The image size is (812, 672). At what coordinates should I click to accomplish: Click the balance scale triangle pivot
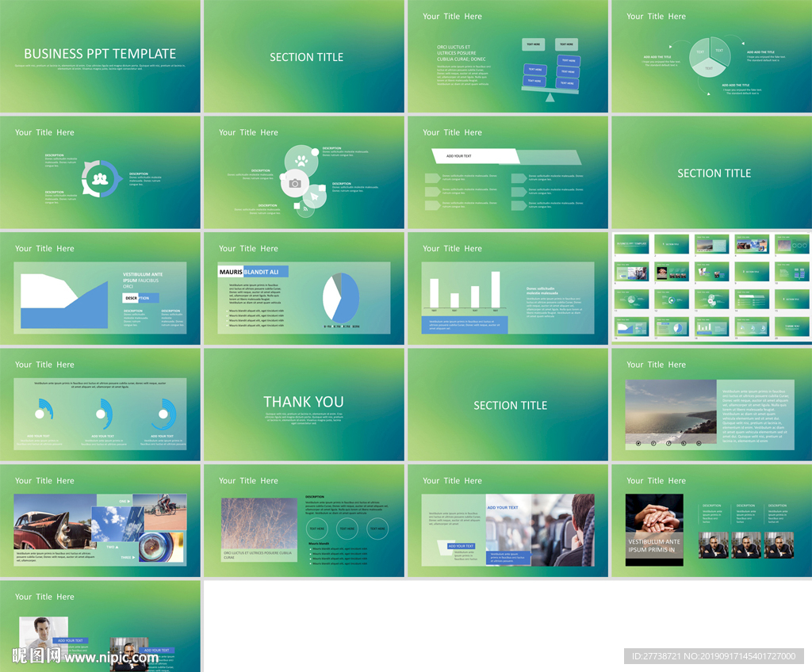point(550,97)
